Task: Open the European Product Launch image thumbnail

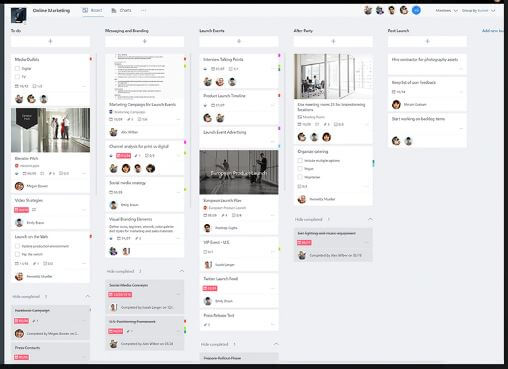Action: [x=239, y=172]
